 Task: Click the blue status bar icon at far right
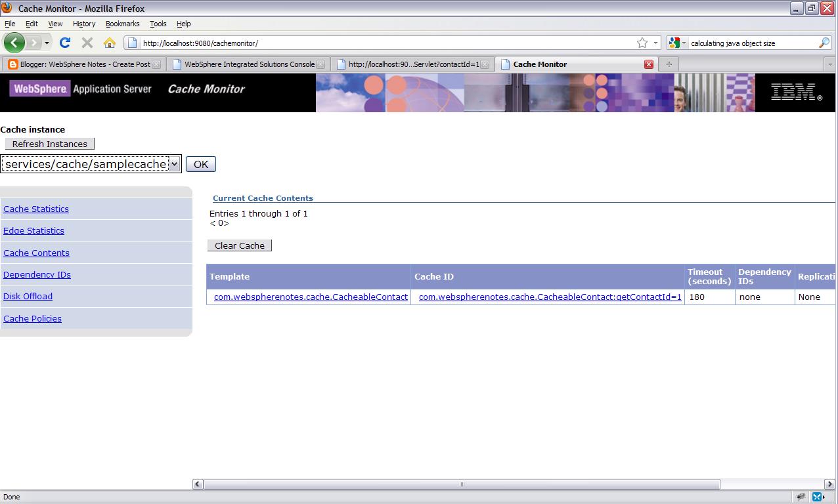click(818, 497)
